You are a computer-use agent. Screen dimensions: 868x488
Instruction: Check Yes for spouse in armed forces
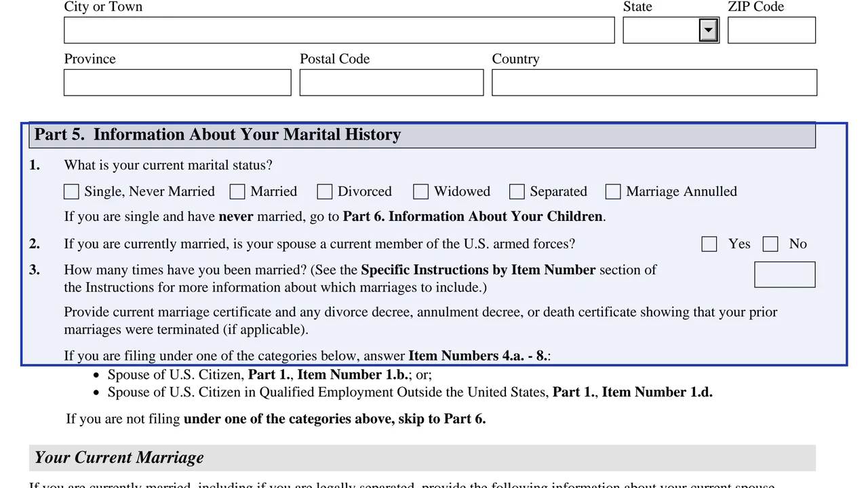(709, 244)
